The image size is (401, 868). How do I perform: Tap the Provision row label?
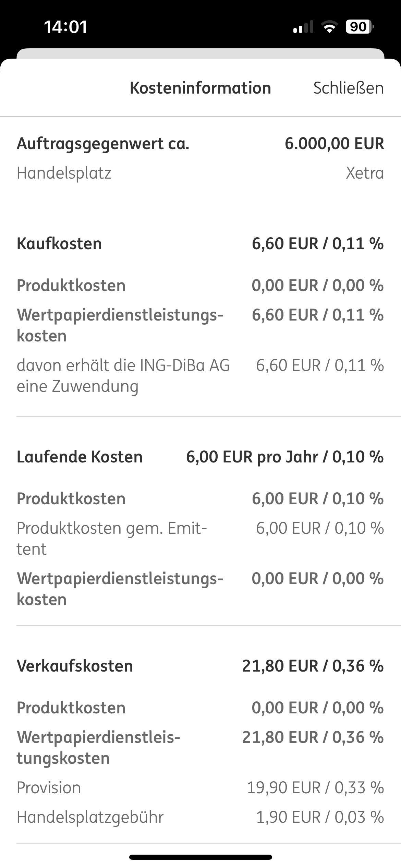point(49,788)
